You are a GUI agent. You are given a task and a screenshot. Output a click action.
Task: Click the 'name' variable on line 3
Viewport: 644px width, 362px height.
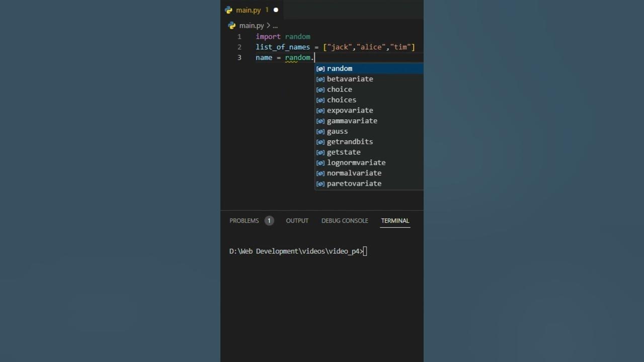coord(264,58)
